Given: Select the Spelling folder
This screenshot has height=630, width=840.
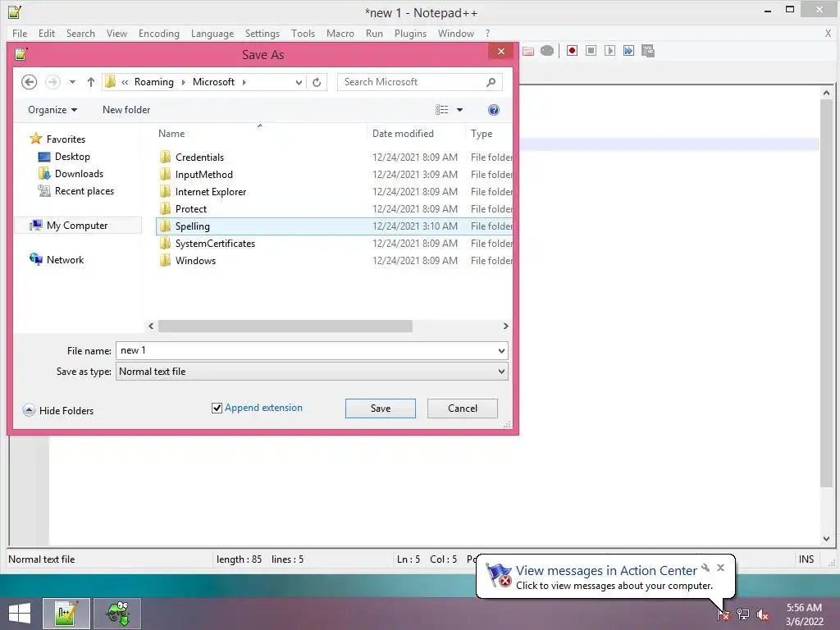Looking at the screenshot, I should (x=335, y=226).
